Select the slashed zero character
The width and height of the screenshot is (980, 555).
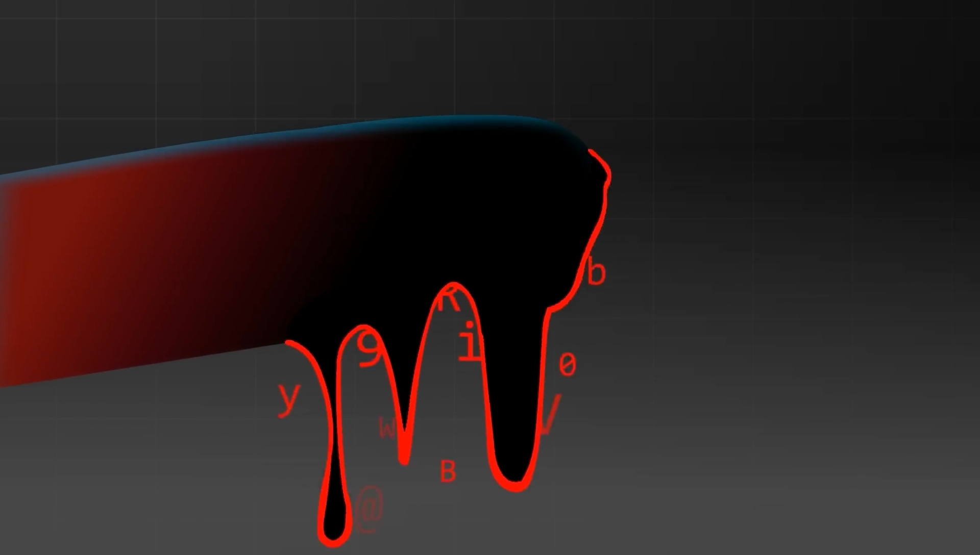click(x=567, y=365)
